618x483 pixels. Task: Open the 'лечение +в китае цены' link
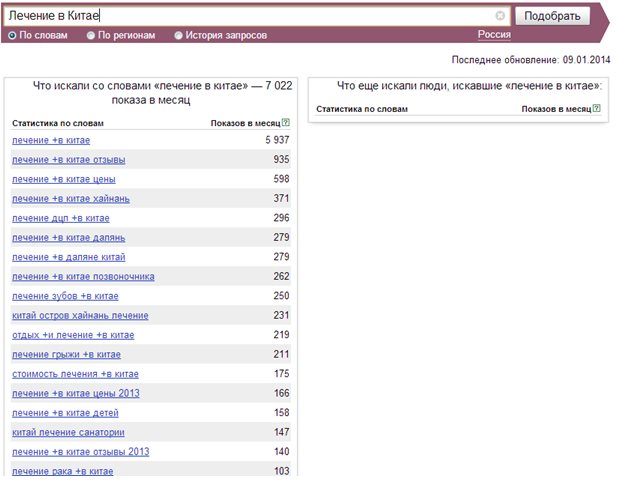coord(64,179)
